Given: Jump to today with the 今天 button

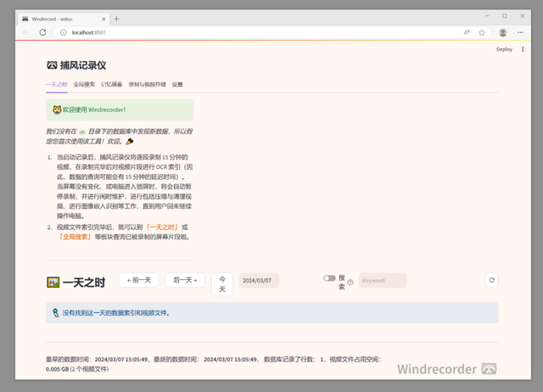Looking at the screenshot, I should pyautogui.click(x=222, y=284).
